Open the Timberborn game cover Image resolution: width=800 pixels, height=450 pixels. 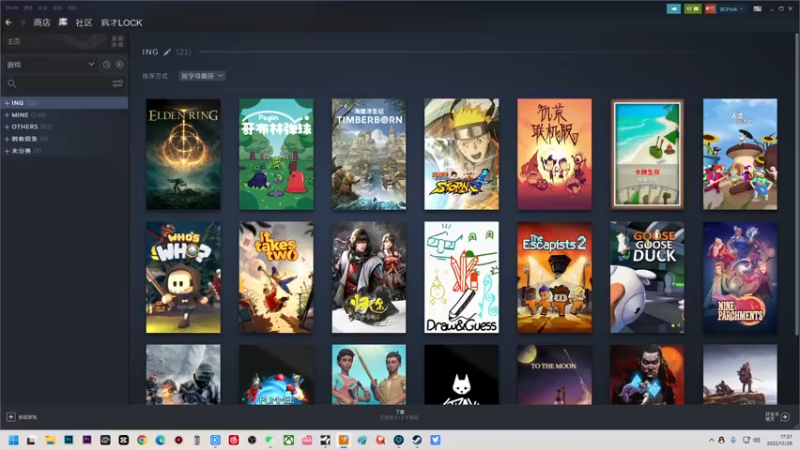369,154
